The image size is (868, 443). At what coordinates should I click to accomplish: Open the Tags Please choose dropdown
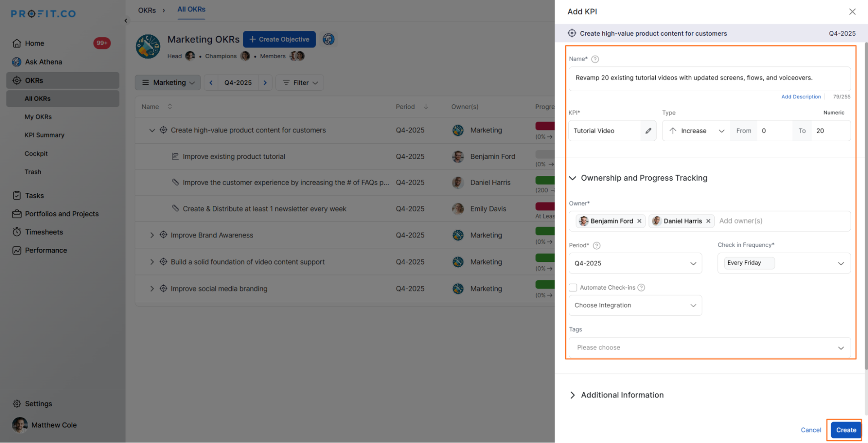(710, 347)
